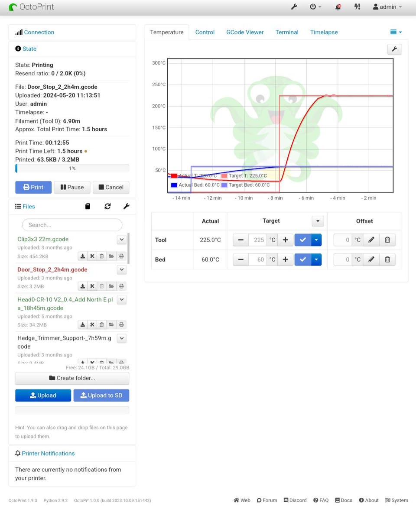416x532 pixels.
Task: Switch to the Control tab
Action: 205,32
